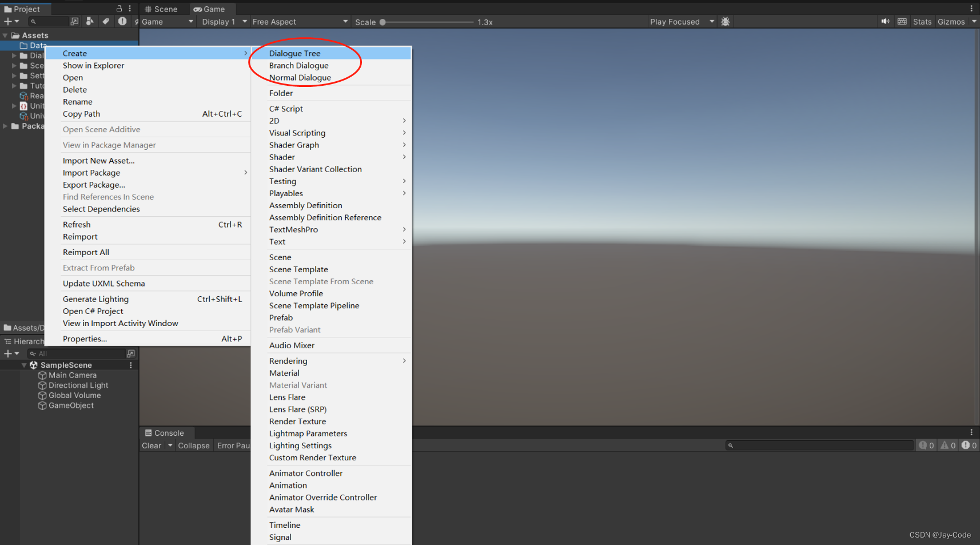Viewport: 980px width, 545px height.
Task: Select Directional Light cube icon
Action: tap(42, 385)
